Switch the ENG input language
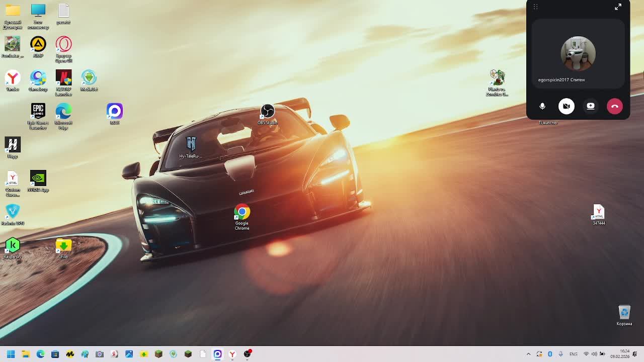 [574, 354]
